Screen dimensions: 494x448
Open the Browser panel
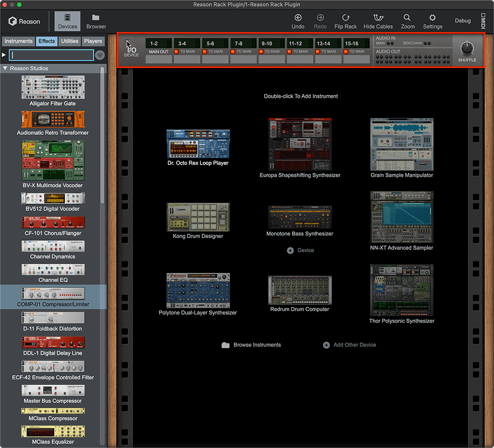[x=96, y=22]
